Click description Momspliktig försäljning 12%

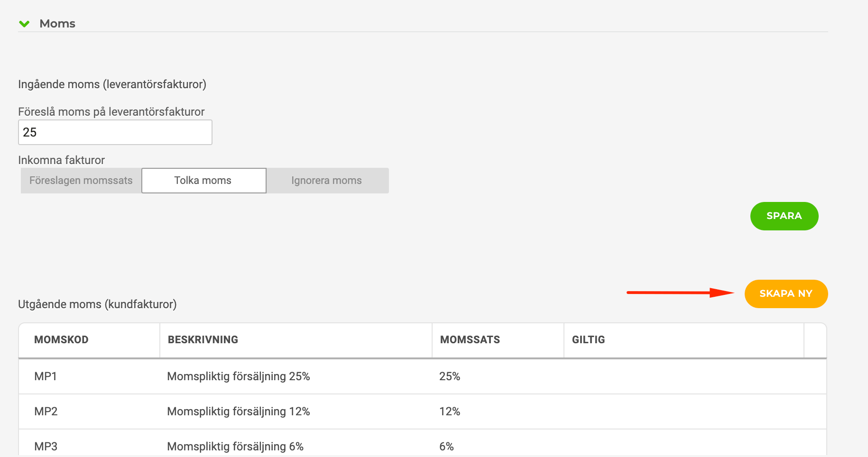click(x=238, y=411)
